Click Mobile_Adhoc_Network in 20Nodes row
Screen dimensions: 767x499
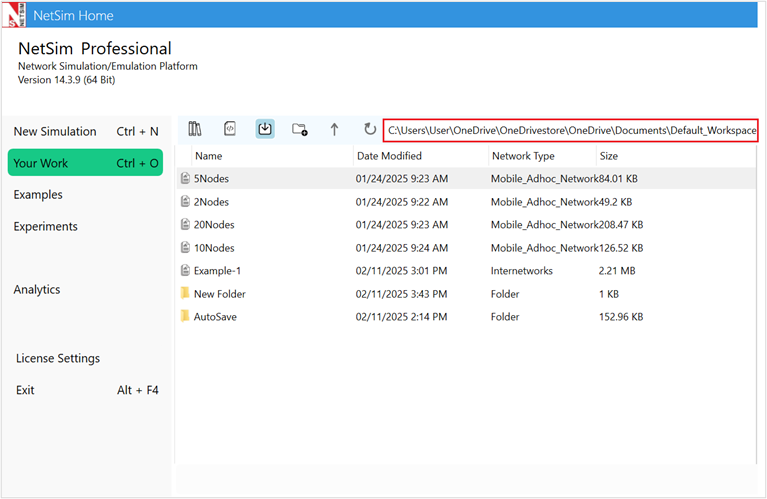[544, 225]
